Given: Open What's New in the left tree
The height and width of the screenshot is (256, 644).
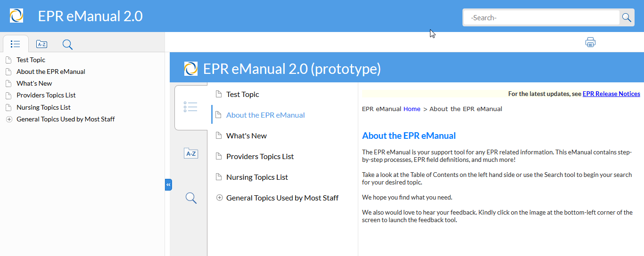Looking at the screenshot, I should 34,83.
